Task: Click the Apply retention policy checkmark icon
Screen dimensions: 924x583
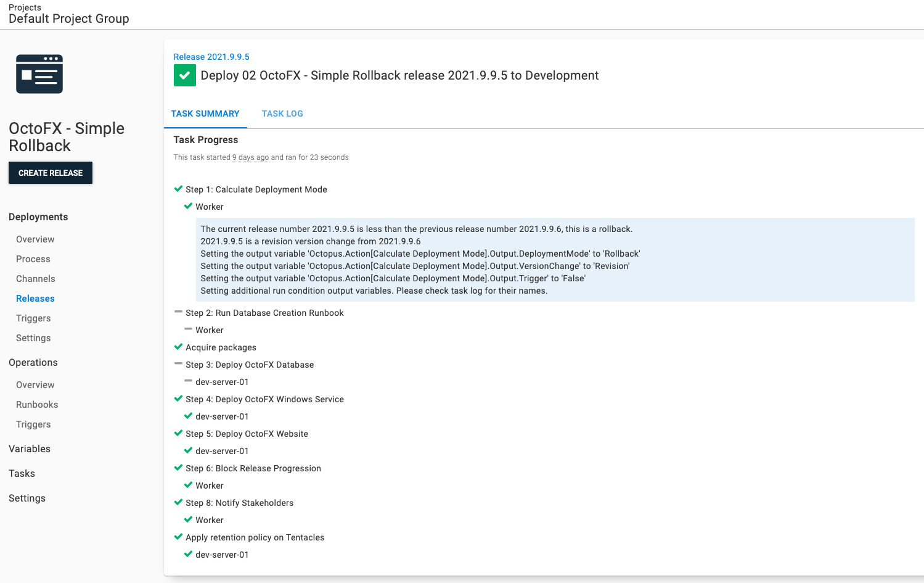Action: coord(179,537)
